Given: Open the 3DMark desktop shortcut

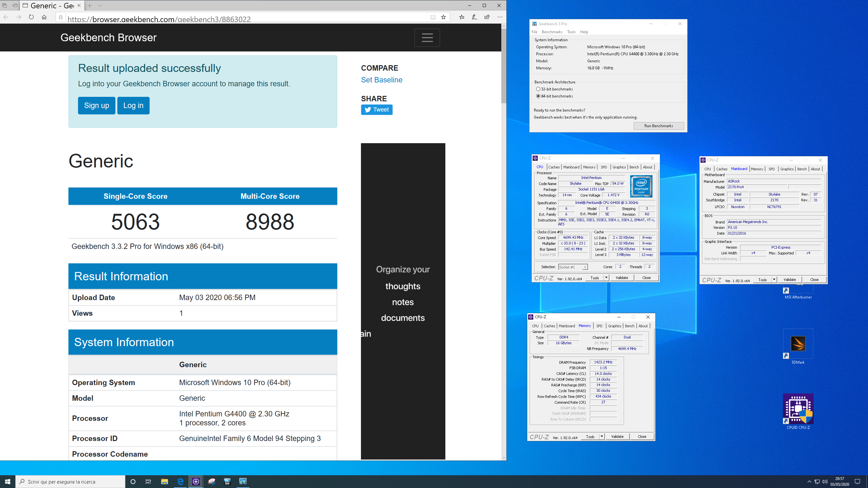Looking at the screenshot, I should [x=798, y=347].
